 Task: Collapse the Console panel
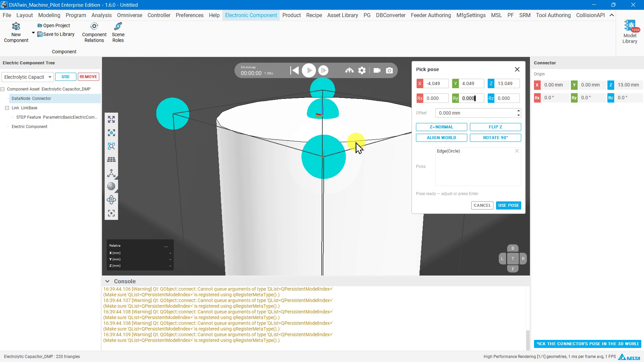pos(107,281)
